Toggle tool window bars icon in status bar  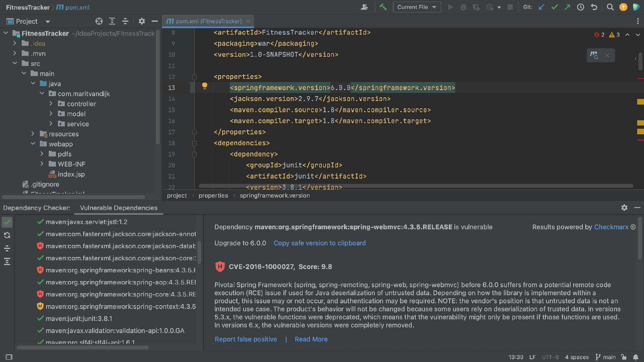point(9,357)
